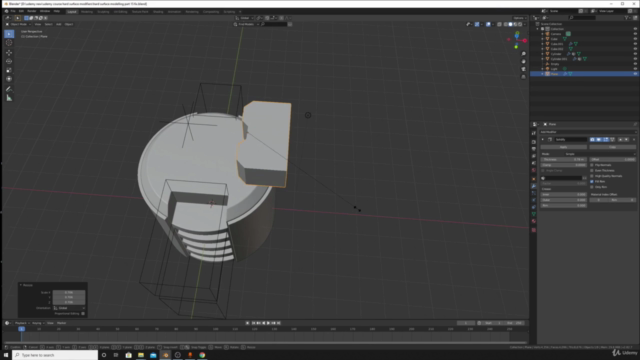The width and height of the screenshot is (640, 360).
Task: Open the Render properties tab icon
Action: [x=533, y=142]
